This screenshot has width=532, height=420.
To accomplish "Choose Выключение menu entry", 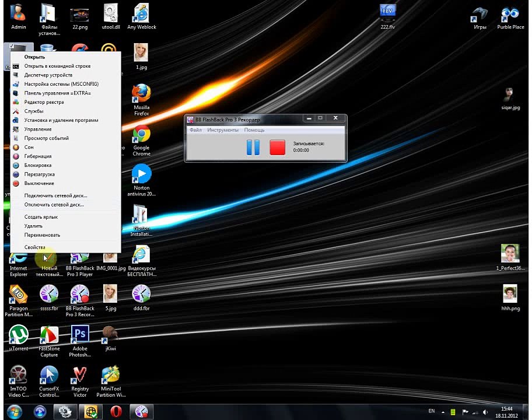I will pos(65,183).
